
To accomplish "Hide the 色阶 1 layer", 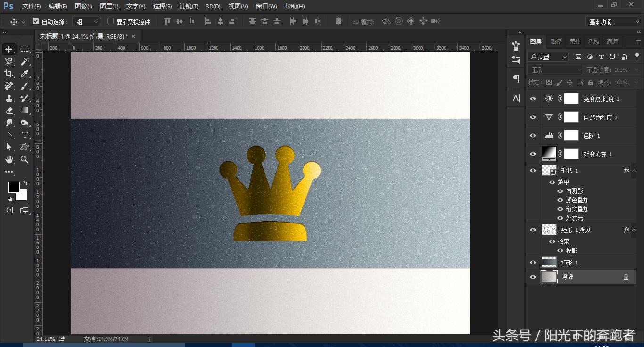I will point(533,136).
